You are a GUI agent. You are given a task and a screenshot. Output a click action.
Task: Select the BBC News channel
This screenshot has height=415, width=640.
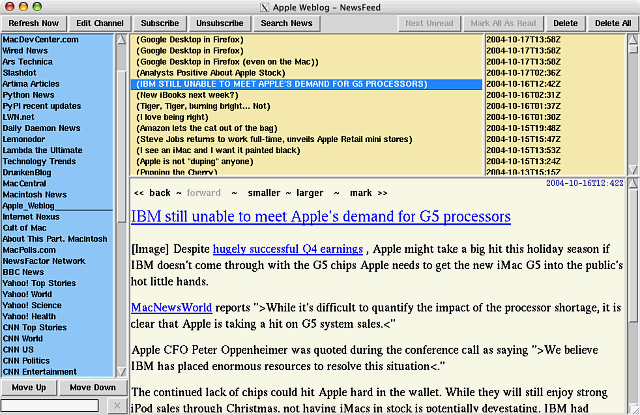57,272
